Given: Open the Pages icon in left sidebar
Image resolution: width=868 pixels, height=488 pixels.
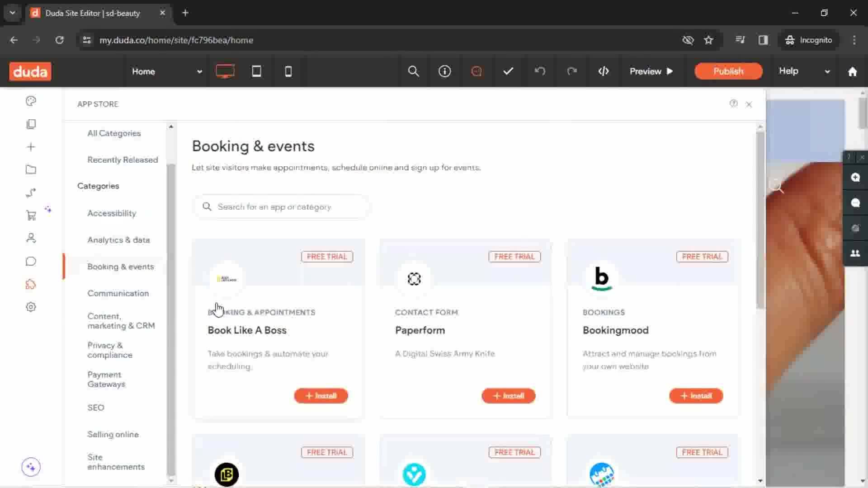Looking at the screenshot, I should click(31, 124).
